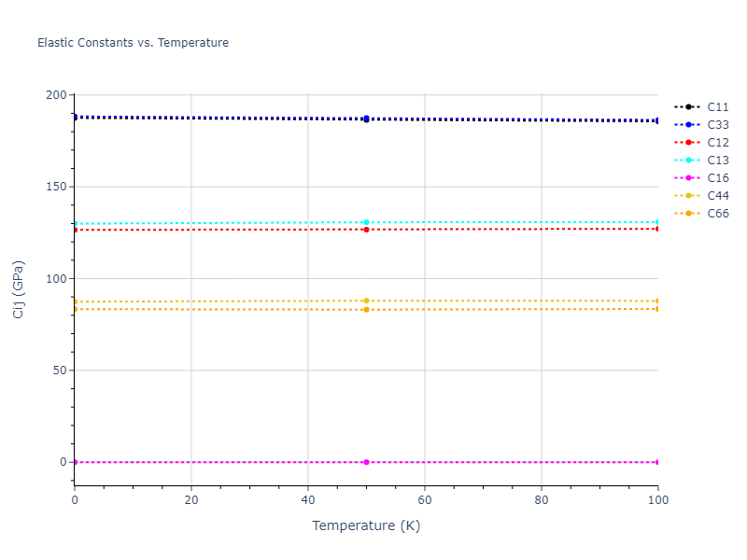The width and height of the screenshot is (747, 560).
Task: Toggle the magenta C16 legend entry
Action: click(717, 178)
